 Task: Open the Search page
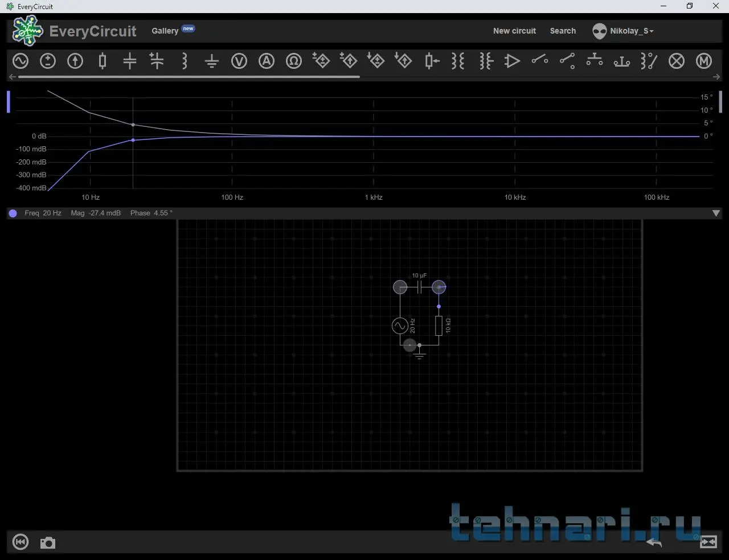[563, 31]
